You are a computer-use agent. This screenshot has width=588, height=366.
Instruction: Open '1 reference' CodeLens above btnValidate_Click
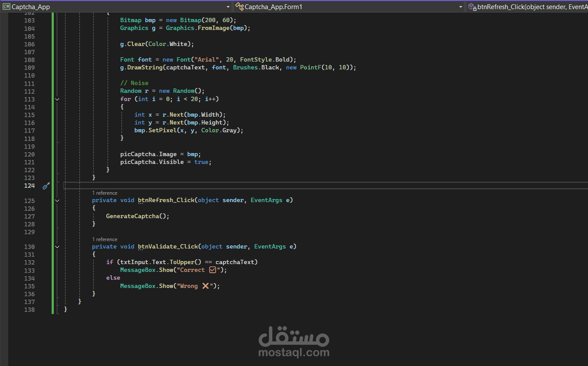coord(105,239)
